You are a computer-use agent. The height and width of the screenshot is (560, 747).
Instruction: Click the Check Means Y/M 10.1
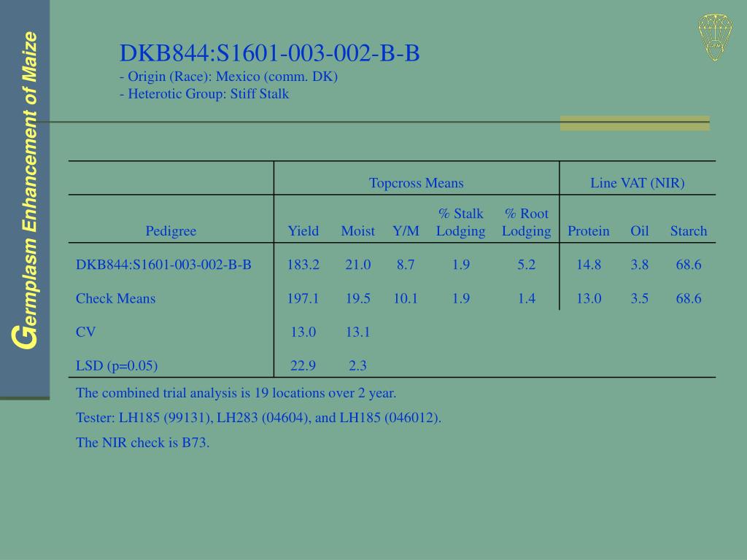coord(406,298)
